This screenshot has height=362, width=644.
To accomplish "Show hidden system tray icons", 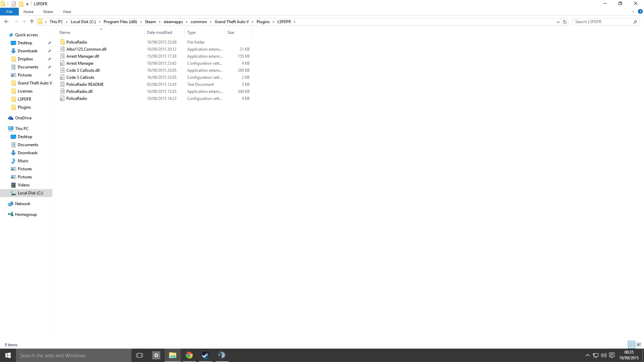I will [587, 355].
